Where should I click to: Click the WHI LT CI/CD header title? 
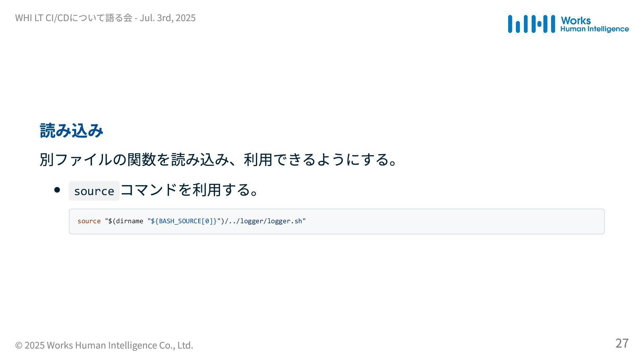tap(73, 18)
